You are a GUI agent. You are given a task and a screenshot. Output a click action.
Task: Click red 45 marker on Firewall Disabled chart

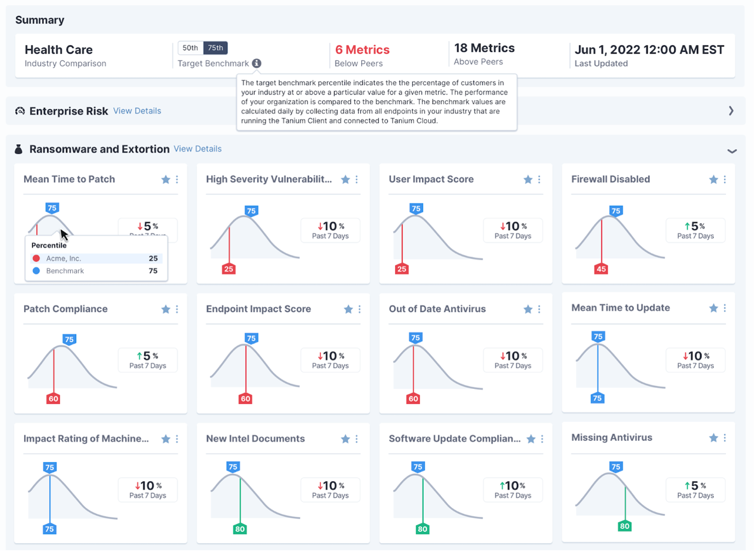(x=601, y=269)
